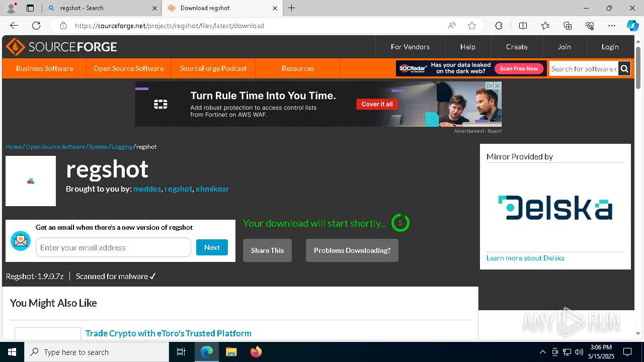This screenshot has width=644, height=362.
Task: Open a new browser tab
Action: (292, 8)
